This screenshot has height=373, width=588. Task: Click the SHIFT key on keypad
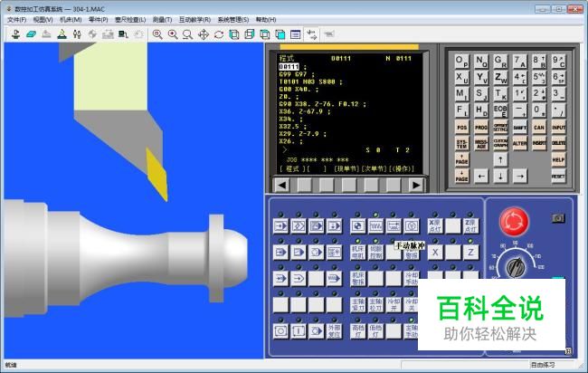pos(520,128)
